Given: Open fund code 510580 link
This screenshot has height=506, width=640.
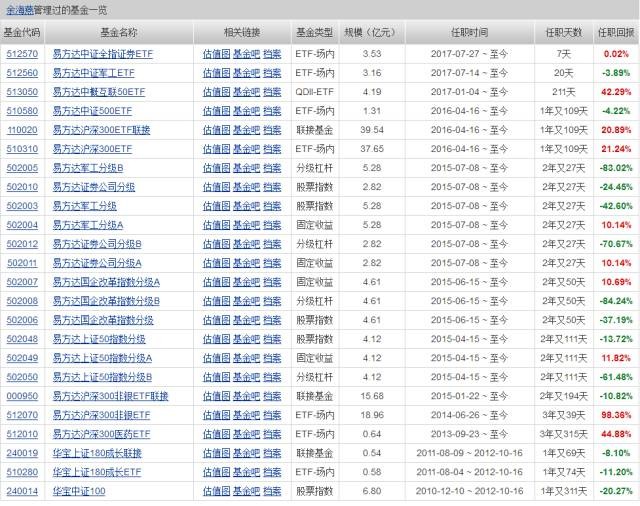Looking at the screenshot, I should [22, 111].
